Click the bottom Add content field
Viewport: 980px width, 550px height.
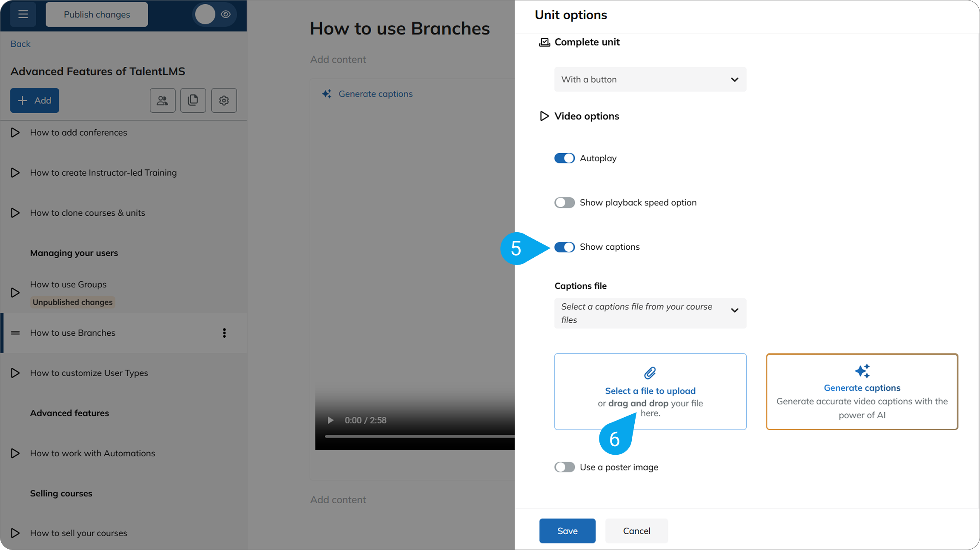pos(338,500)
